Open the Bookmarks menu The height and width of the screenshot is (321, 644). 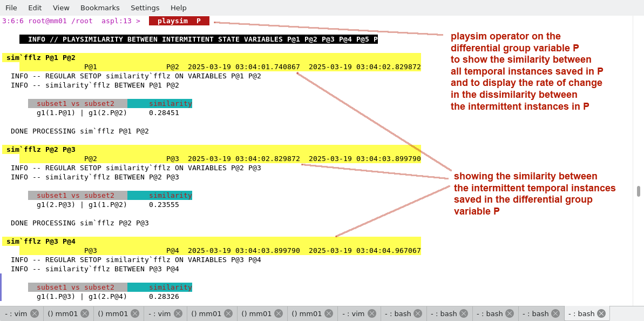[x=100, y=8]
